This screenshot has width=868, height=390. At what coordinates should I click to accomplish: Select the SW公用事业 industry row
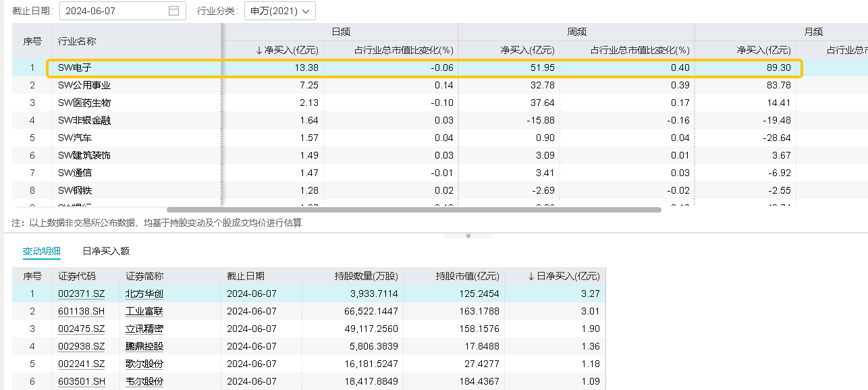[x=84, y=85]
